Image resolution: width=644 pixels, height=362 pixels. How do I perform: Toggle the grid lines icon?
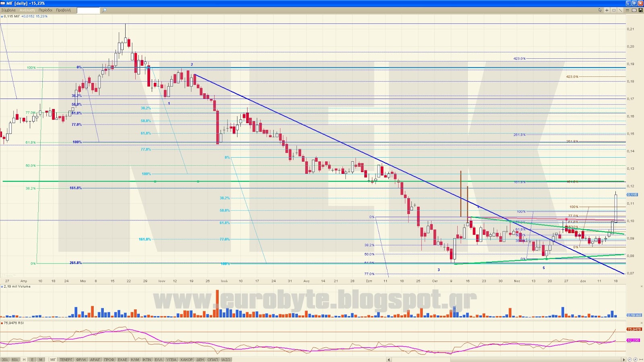pyautogui.click(x=627, y=10)
